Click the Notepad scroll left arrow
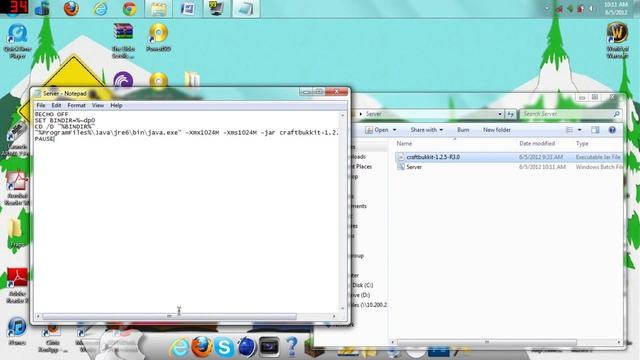 click(x=38, y=316)
